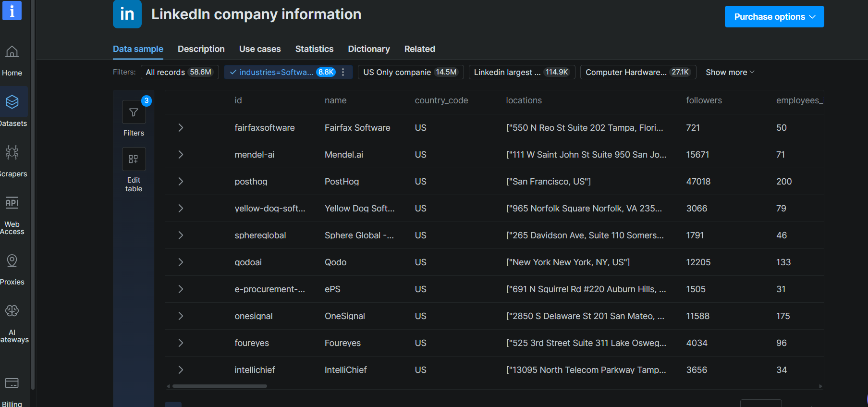Expand the yellow-dog-soft row

click(181, 208)
